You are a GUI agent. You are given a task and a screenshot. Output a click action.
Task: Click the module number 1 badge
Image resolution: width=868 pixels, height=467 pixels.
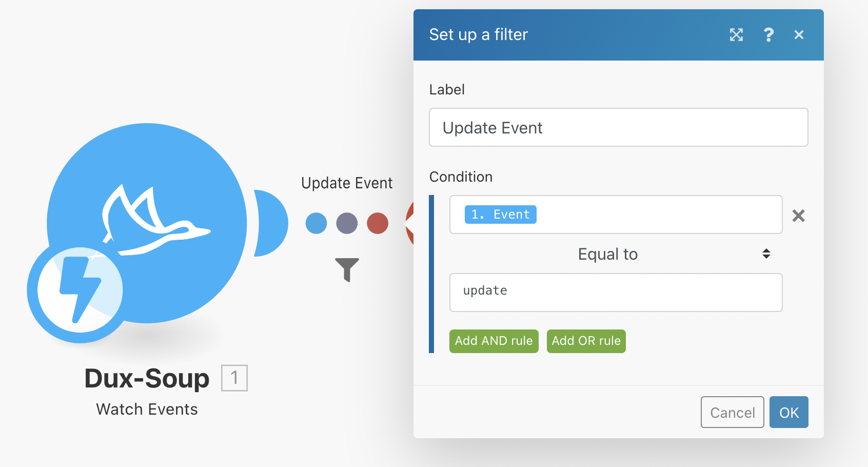point(234,378)
